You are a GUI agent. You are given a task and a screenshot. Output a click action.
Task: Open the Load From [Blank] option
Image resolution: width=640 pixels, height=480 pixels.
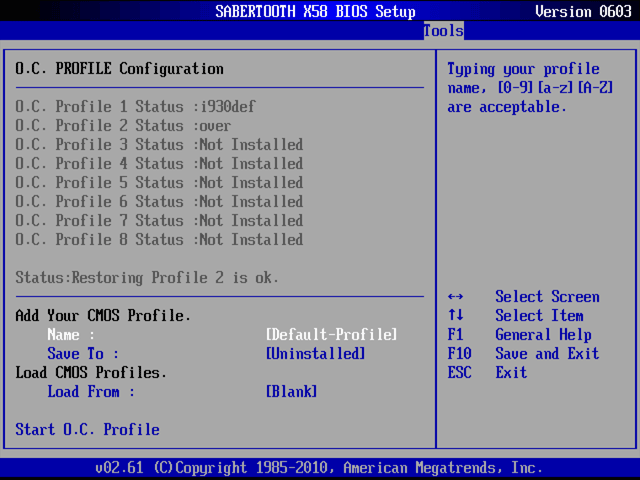click(291, 391)
